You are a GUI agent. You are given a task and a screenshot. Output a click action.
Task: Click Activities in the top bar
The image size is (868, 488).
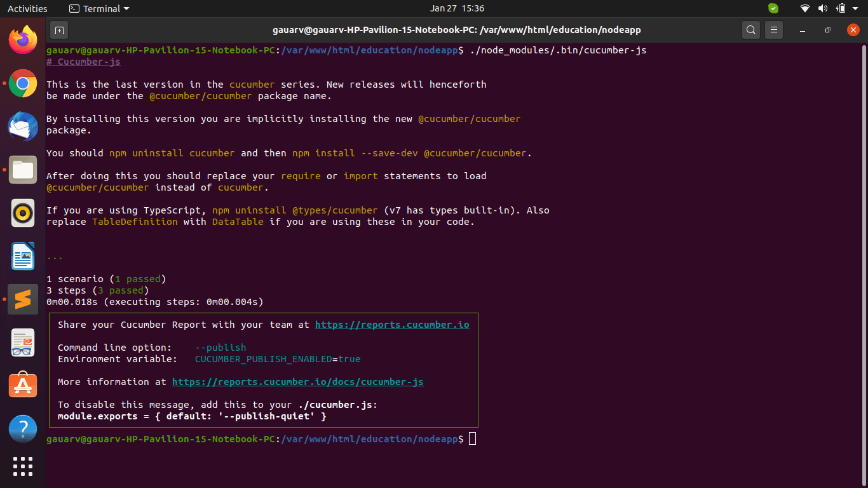[27, 8]
